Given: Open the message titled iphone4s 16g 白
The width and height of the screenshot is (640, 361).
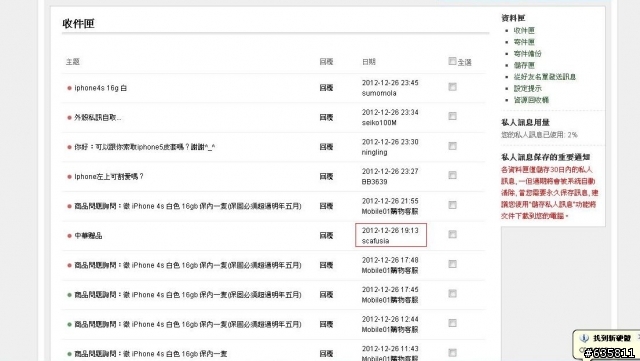Looking at the screenshot, I should point(100,88).
